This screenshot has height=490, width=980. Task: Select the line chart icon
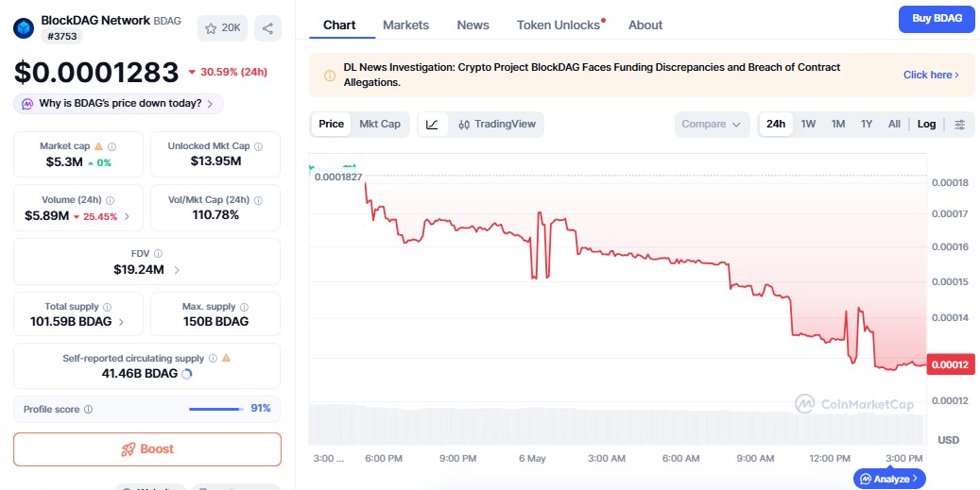[x=433, y=125]
